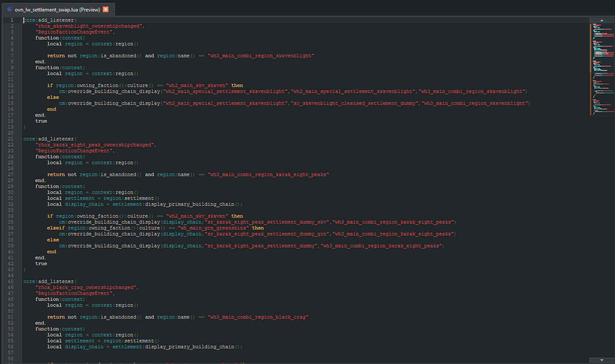Click "true" on line 42
This screenshot has width=615, height=364.
point(41,263)
